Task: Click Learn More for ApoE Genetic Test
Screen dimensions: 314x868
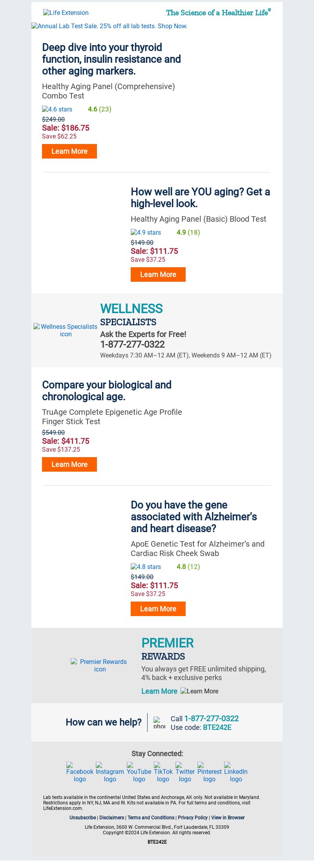Action: click(x=158, y=609)
